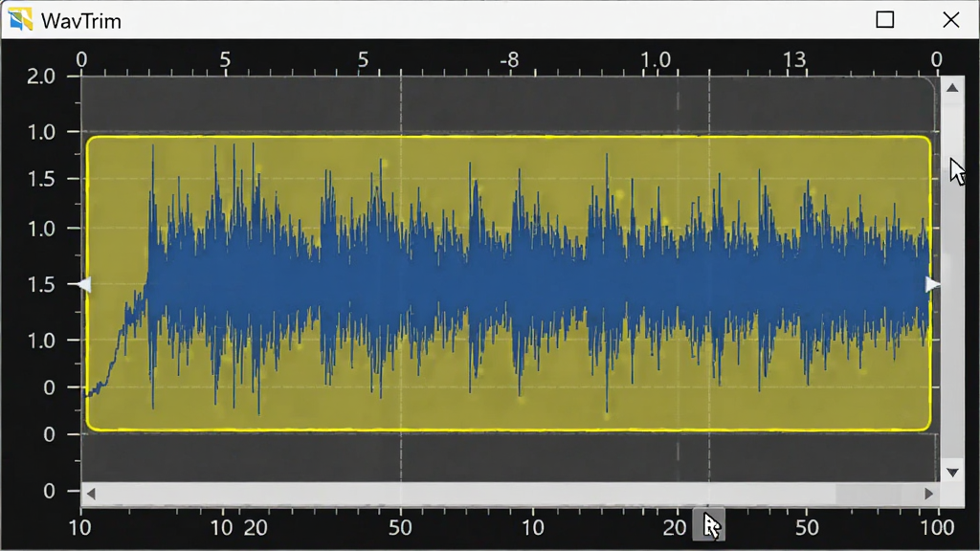The image size is (980, 551).
Task: Click the gray highlighted marker box on bottom ruler
Action: [x=709, y=524]
